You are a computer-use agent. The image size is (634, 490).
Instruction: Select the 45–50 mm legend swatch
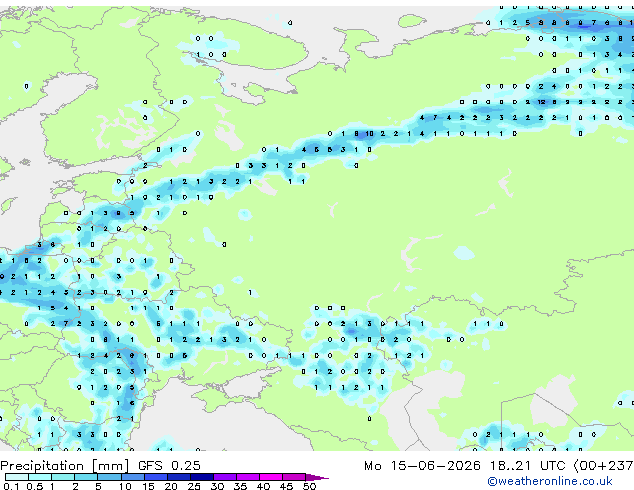coord(294,477)
